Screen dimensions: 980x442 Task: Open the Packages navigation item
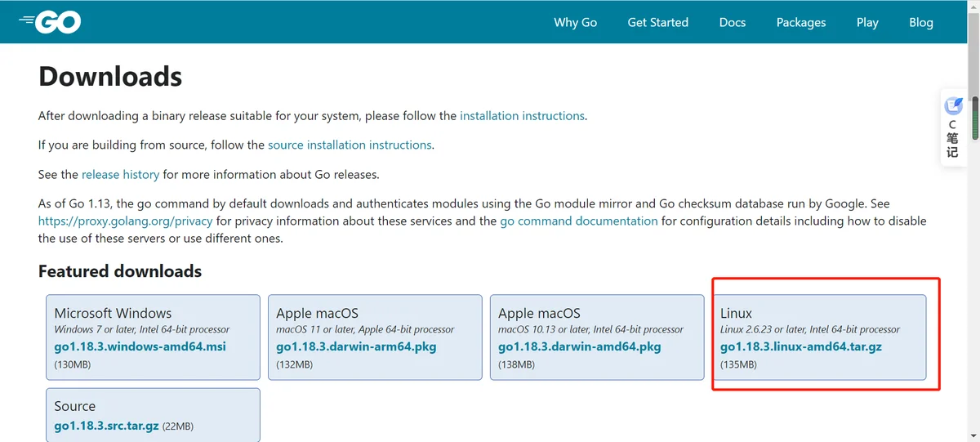click(801, 22)
